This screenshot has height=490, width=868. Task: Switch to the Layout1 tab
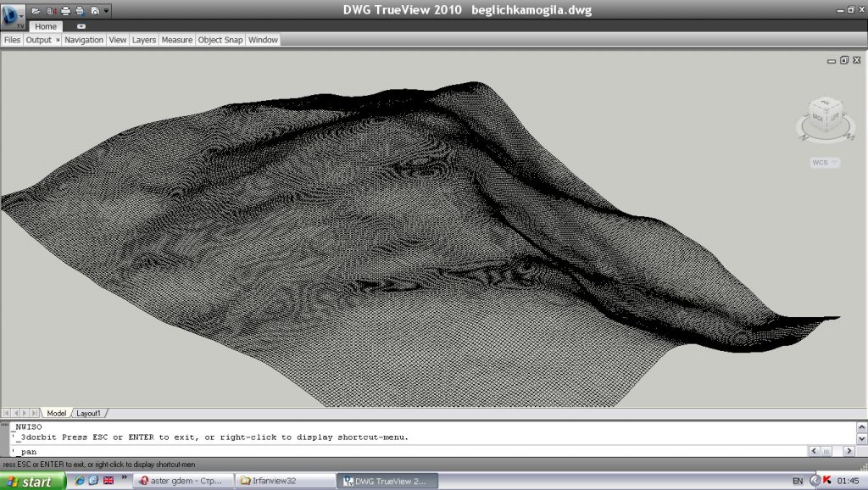(x=88, y=413)
